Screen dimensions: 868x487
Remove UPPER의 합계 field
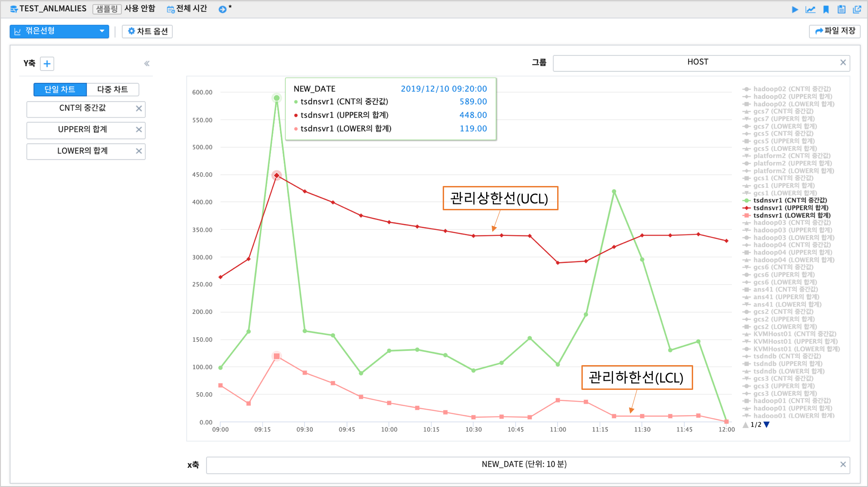(x=139, y=130)
